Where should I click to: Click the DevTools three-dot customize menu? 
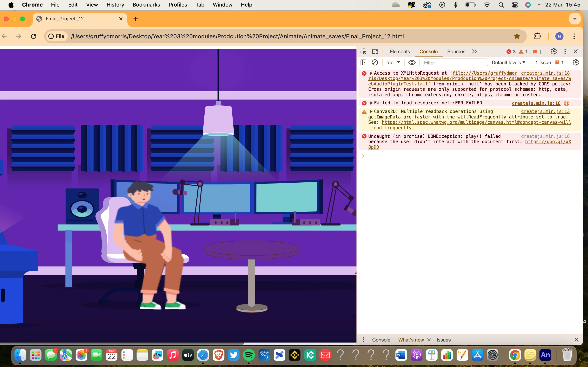pyautogui.click(x=565, y=51)
